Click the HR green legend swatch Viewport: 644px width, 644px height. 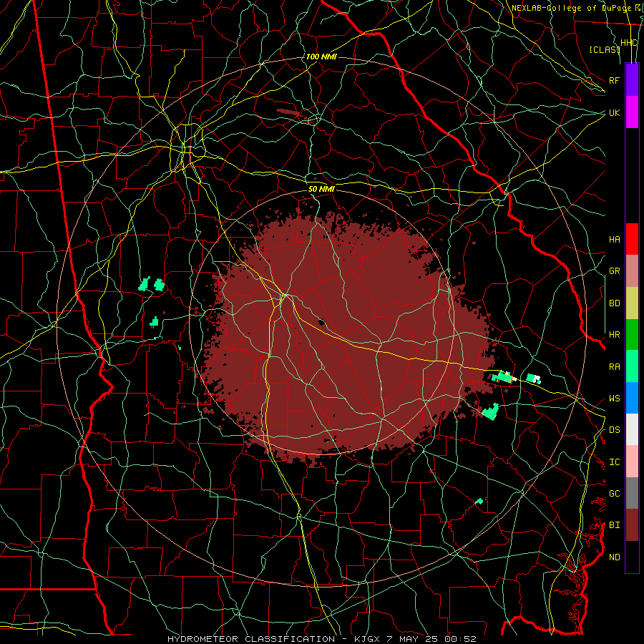[x=632, y=335]
